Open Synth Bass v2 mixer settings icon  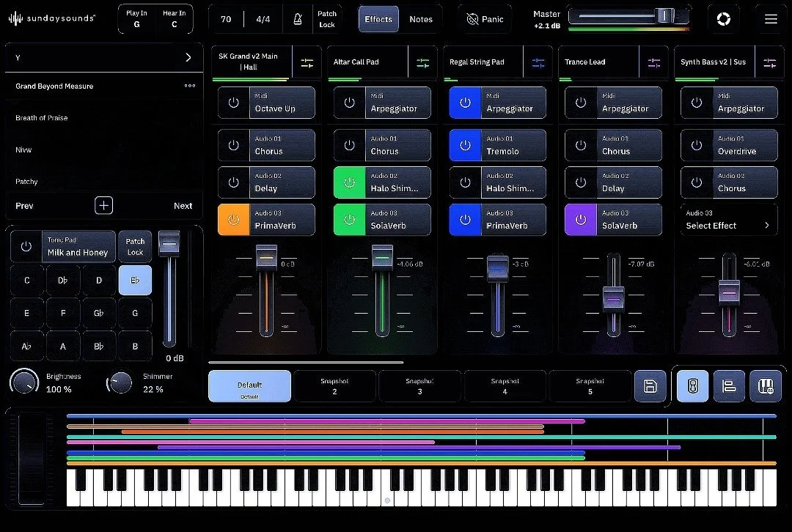pyautogui.click(x=770, y=63)
